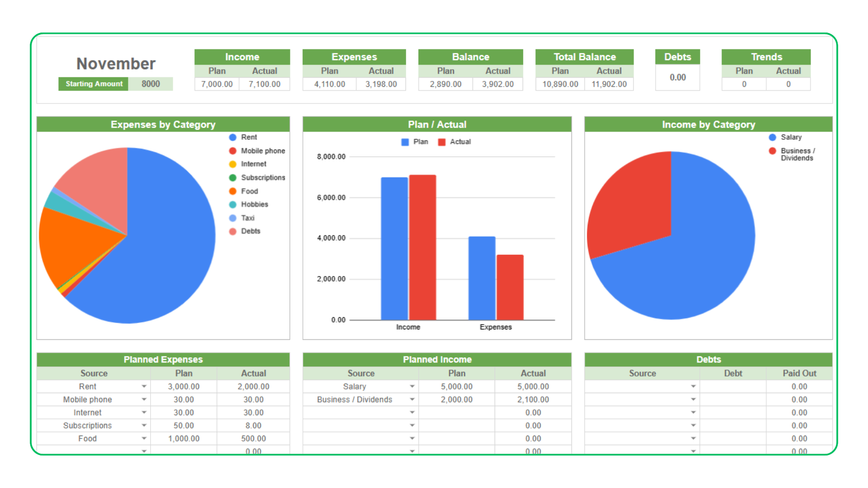
Task: Click the Salary legend marker
Action: tap(773, 137)
